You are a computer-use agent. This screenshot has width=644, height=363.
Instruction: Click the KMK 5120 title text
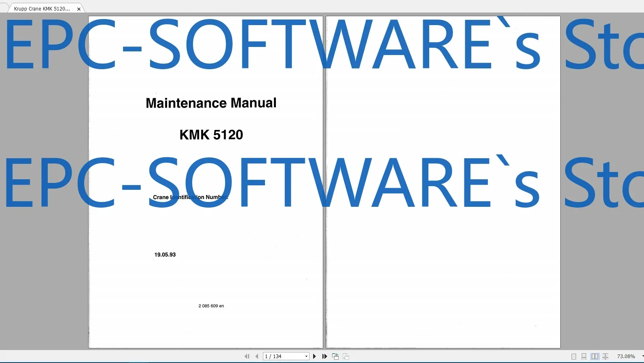(x=211, y=135)
